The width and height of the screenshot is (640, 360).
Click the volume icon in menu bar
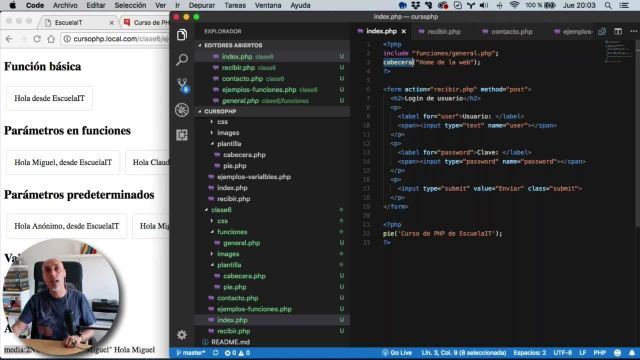(484, 5)
